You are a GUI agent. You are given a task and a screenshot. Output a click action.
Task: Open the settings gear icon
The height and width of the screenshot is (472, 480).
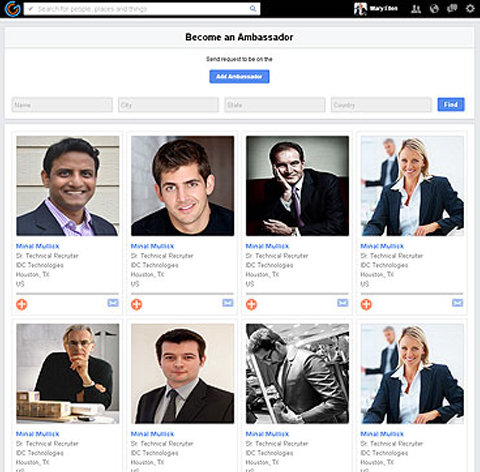point(470,8)
